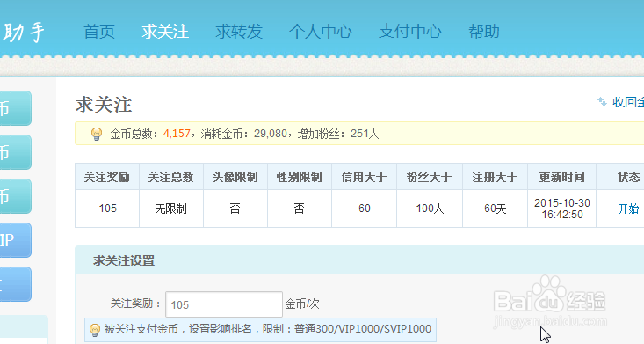
Task: Click the lightbulb icon next to 金币总数
Action: coord(97,134)
